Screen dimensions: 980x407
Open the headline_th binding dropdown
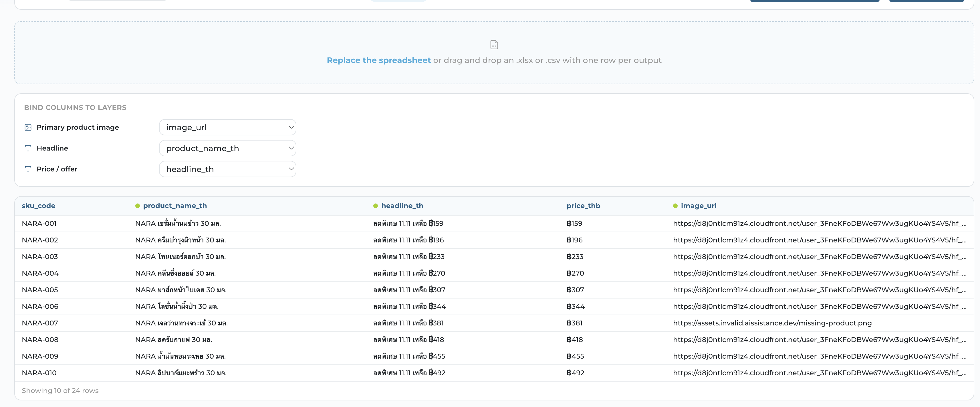click(x=227, y=169)
